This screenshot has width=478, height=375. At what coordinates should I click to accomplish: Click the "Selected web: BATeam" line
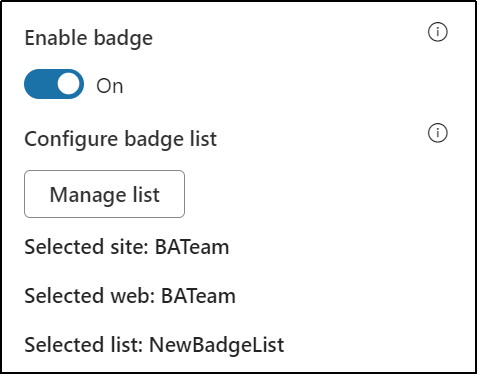(x=130, y=296)
